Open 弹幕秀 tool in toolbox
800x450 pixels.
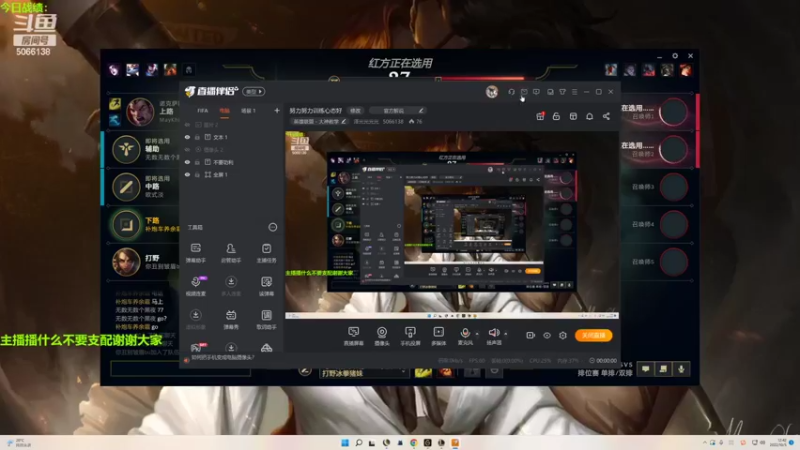231,319
